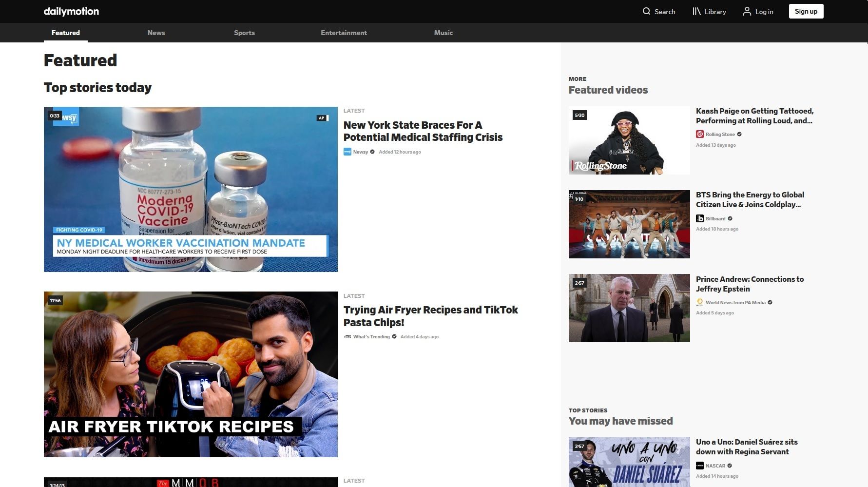The width and height of the screenshot is (868, 487).
Task: Open the Search magnifier icon
Action: (646, 11)
